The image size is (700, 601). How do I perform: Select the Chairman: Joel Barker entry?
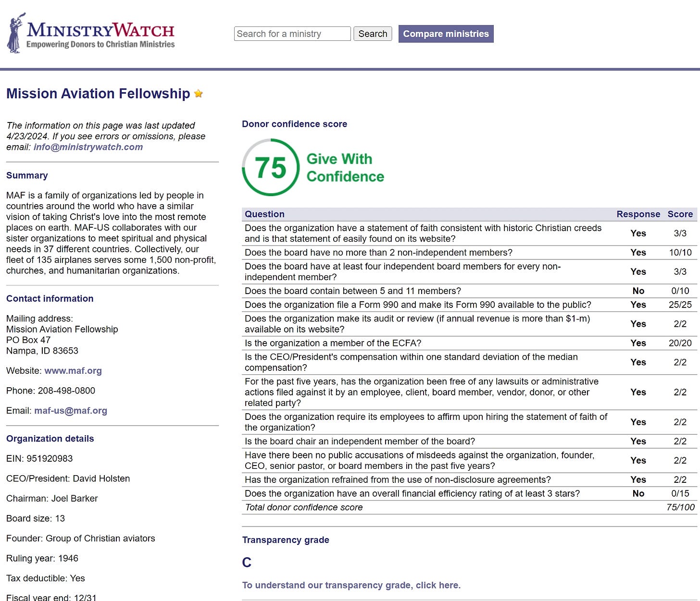click(x=52, y=499)
